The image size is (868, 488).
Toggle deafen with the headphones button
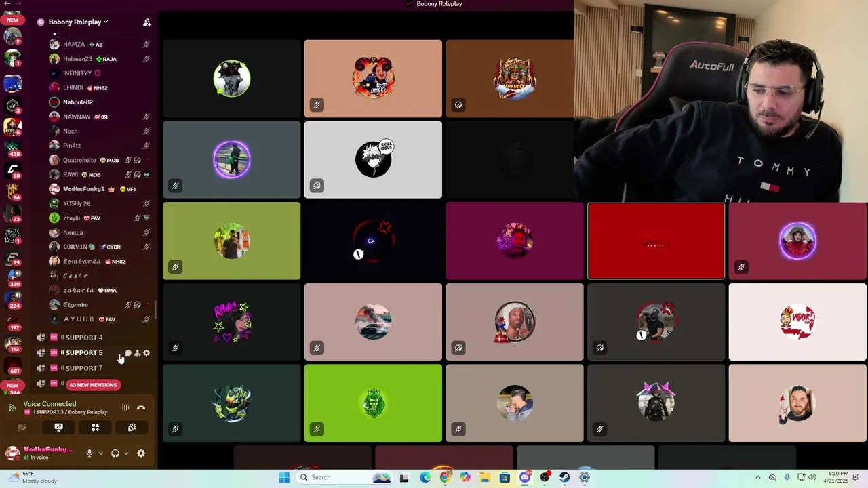tap(115, 453)
